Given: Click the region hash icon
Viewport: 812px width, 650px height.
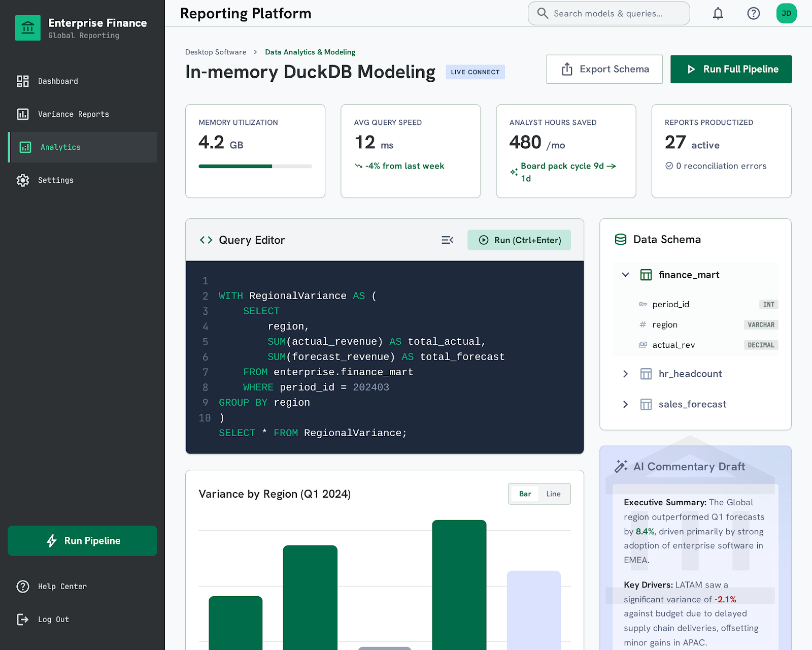Looking at the screenshot, I should pos(643,324).
